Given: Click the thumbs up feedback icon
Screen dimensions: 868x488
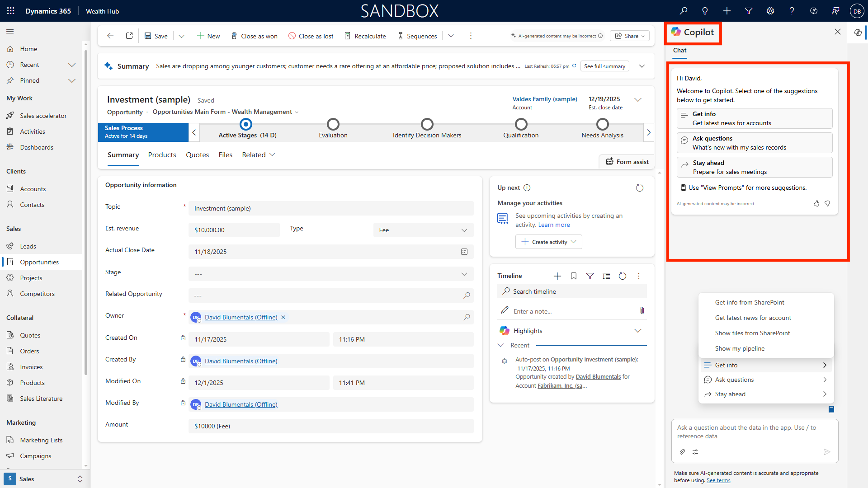Looking at the screenshot, I should [x=816, y=204].
